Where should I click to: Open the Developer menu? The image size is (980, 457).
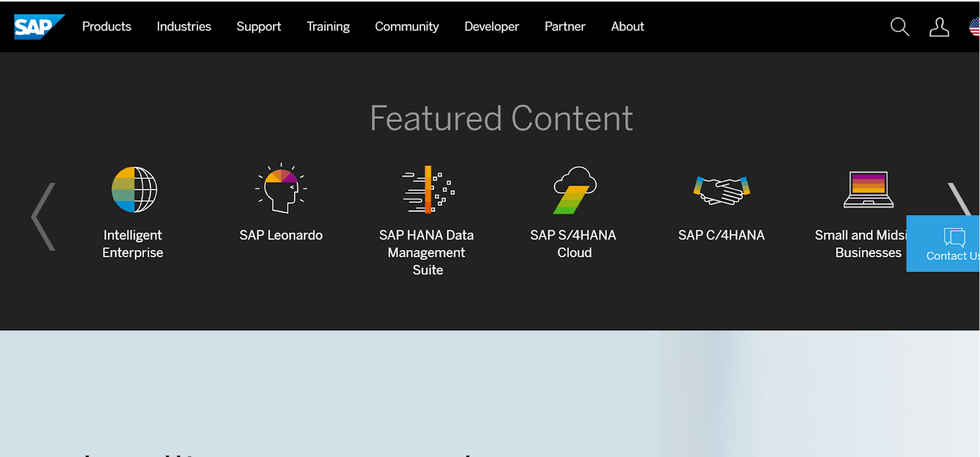[492, 26]
